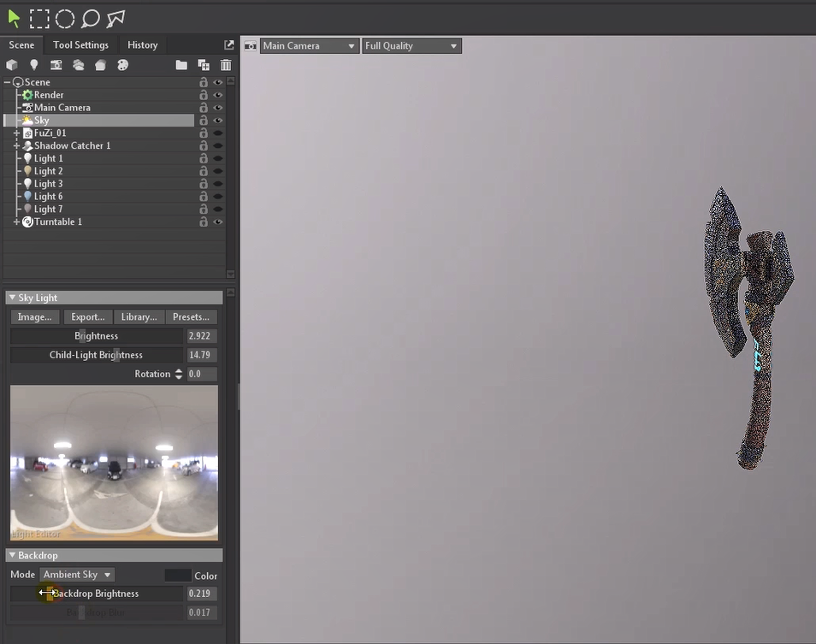Viewport: 816px width, 644px height.
Task: Toggle visibility of Light 1
Action: [218, 158]
